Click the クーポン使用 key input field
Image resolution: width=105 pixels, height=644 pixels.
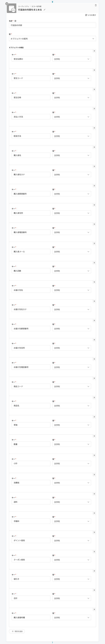[31, 560]
